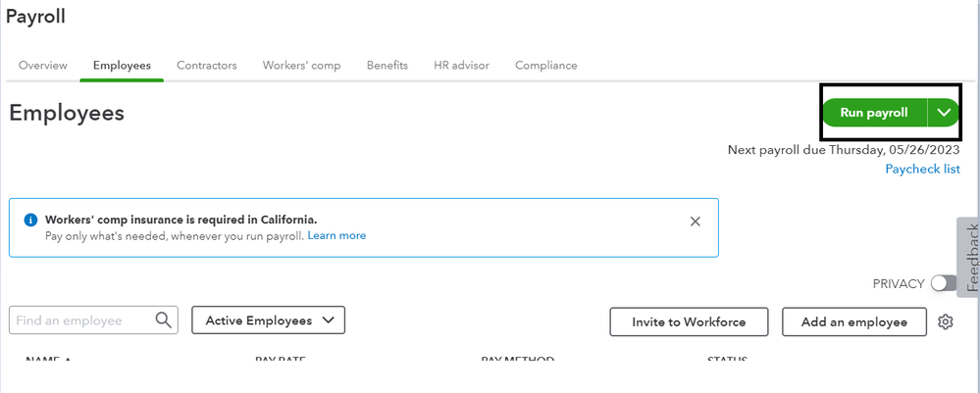Screen dimensions: 980x393
Task: Open the Active Employees filter dropdown
Action: (x=268, y=320)
